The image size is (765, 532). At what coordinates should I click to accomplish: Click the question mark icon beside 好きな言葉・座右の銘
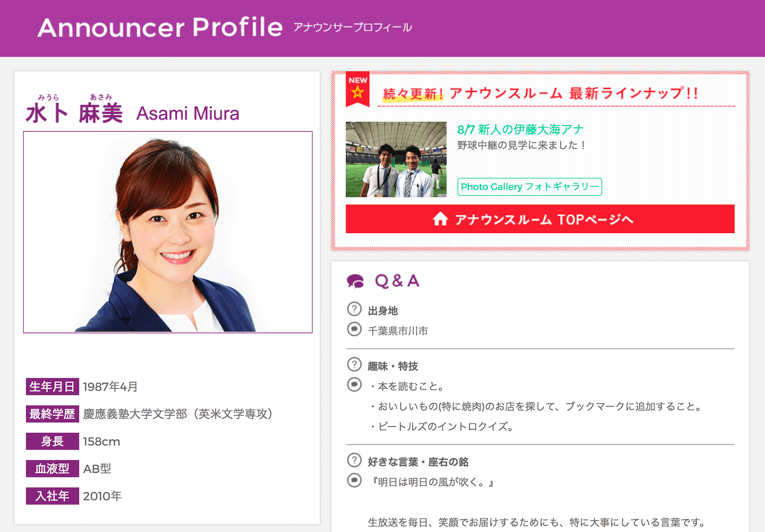point(354,460)
